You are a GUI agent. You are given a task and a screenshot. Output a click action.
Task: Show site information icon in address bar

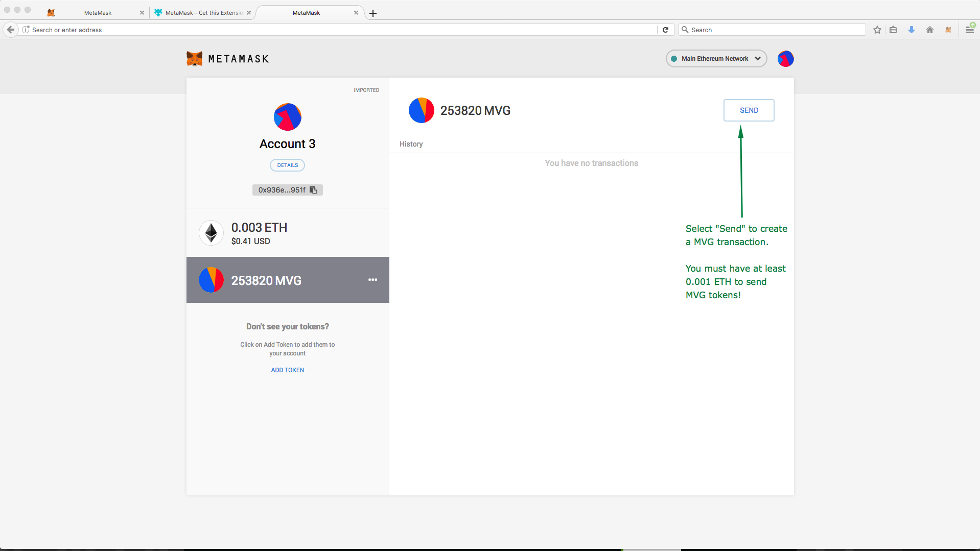click(x=26, y=30)
